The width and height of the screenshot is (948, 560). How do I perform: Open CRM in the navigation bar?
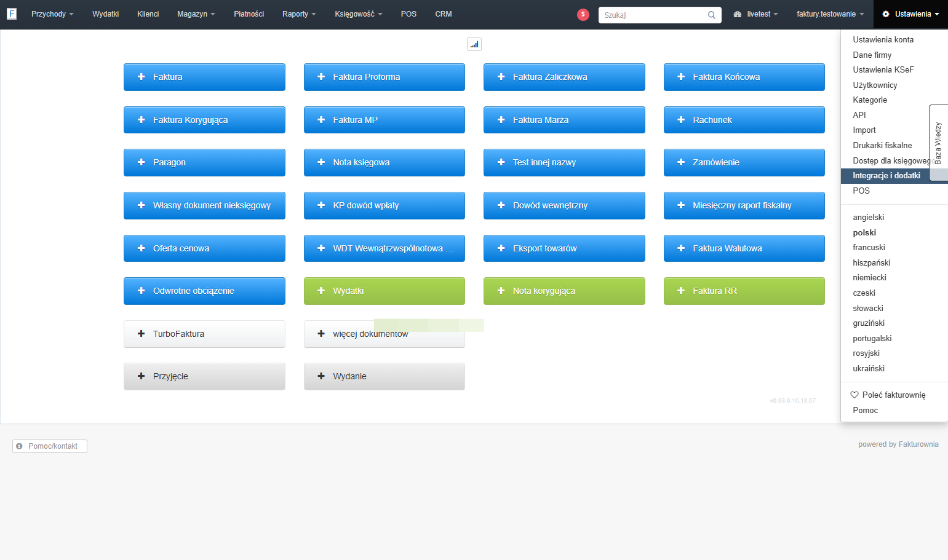tap(444, 14)
